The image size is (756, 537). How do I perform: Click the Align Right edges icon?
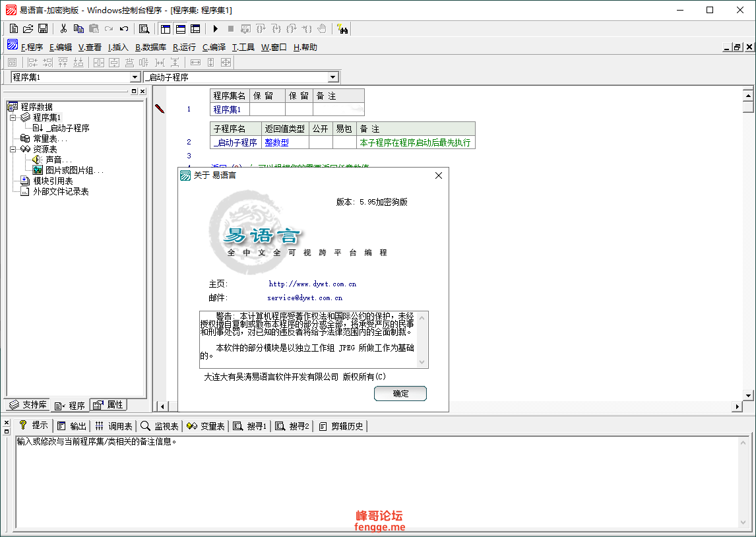point(47,62)
